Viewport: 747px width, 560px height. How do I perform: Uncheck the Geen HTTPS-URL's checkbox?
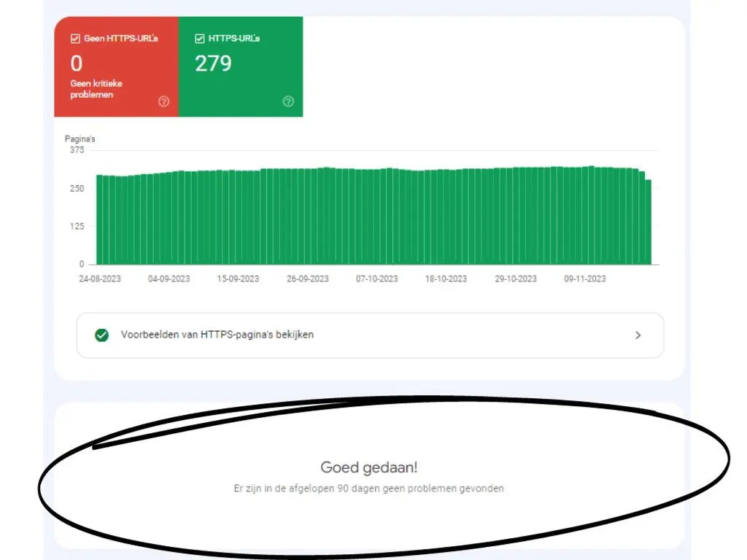coord(75,39)
